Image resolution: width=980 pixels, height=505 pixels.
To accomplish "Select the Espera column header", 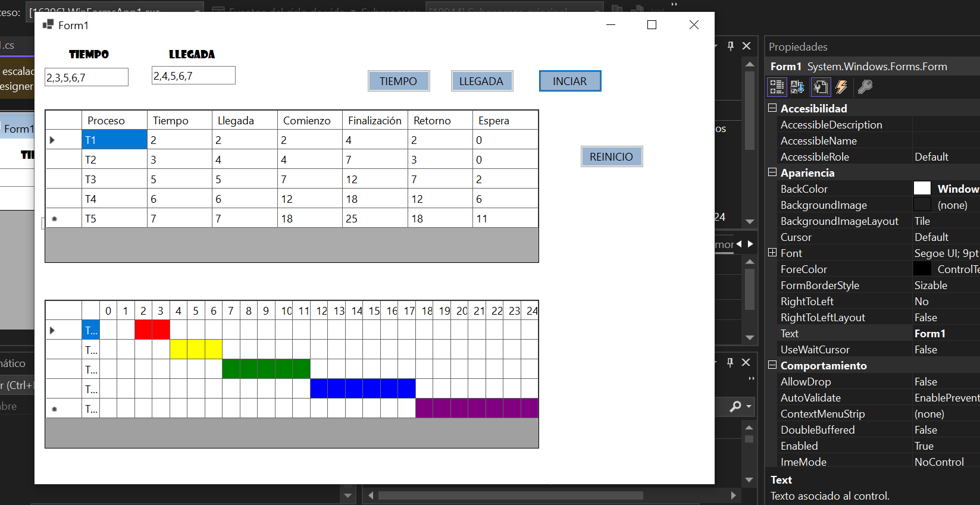I will [505, 120].
